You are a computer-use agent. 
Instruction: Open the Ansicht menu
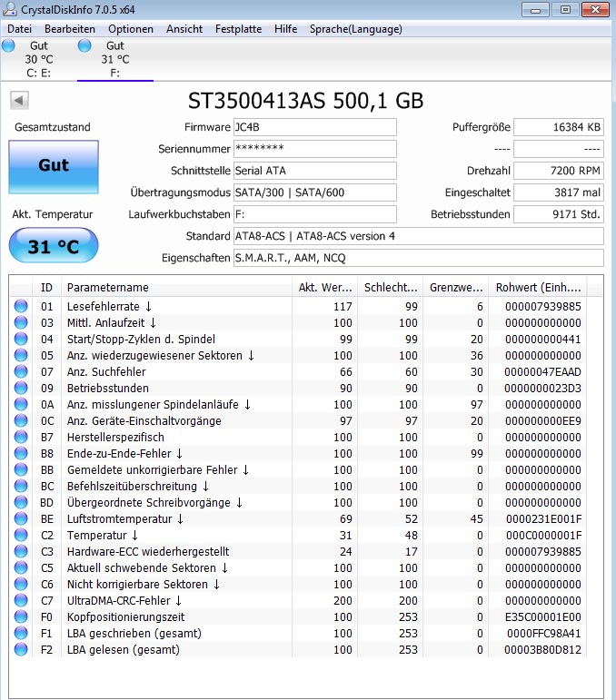[184, 29]
